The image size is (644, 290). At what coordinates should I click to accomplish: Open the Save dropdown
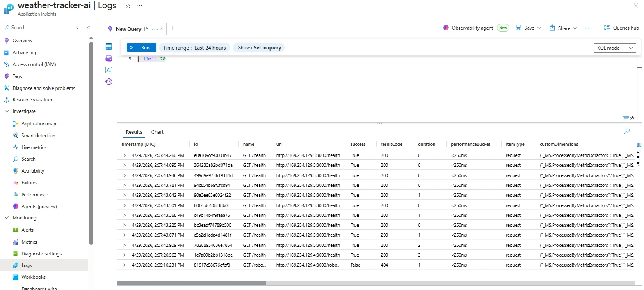[529, 28]
